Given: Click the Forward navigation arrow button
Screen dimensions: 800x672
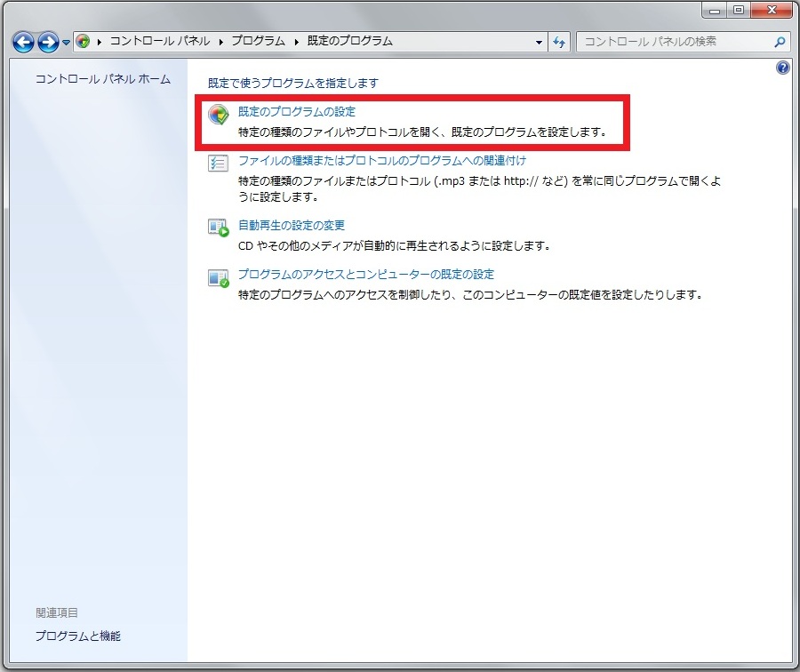Looking at the screenshot, I should 48,42.
